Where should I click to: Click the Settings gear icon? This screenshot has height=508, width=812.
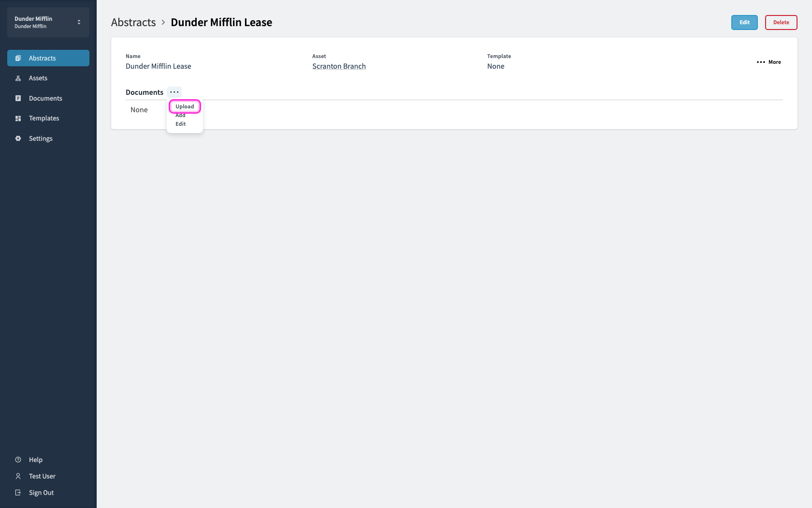pos(18,138)
